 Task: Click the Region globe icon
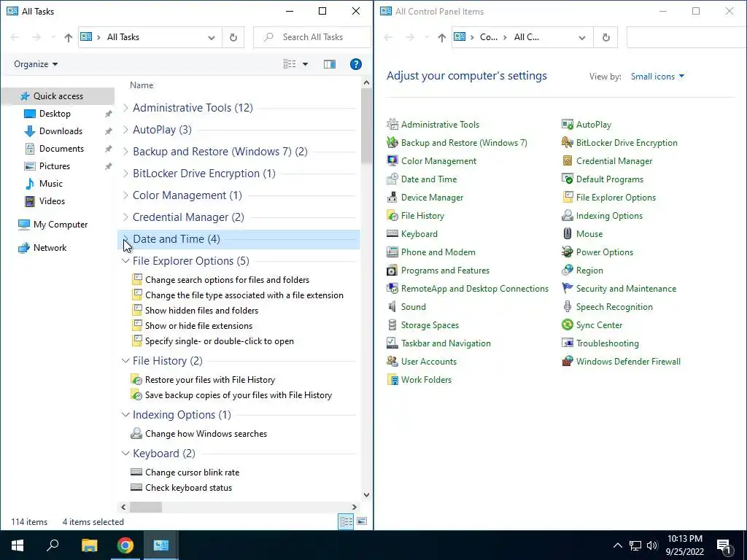click(x=567, y=270)
